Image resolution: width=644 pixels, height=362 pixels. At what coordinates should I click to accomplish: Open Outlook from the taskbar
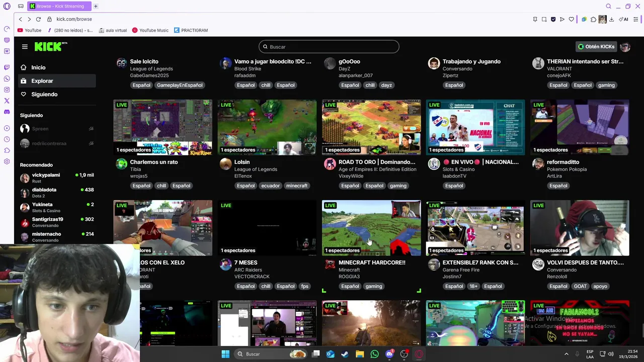click(330, 354)
